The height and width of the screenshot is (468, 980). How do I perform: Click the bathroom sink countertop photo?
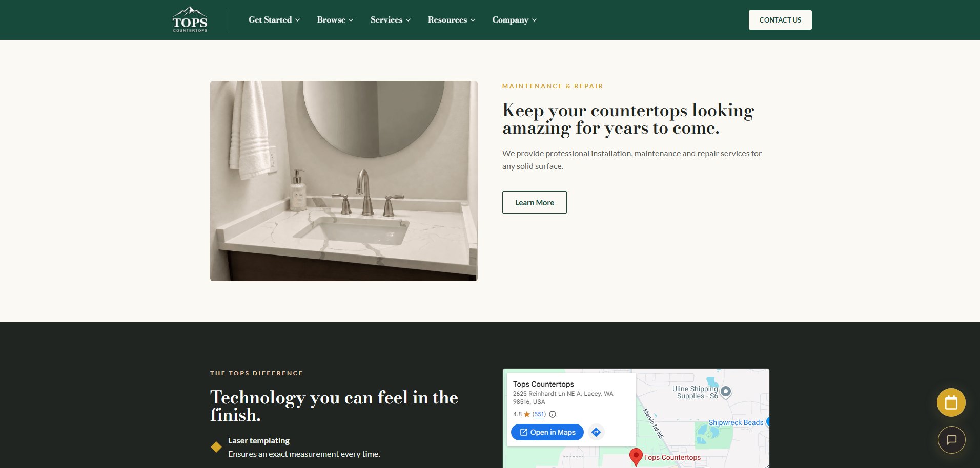pyautogui.click(x=344, y=181)
